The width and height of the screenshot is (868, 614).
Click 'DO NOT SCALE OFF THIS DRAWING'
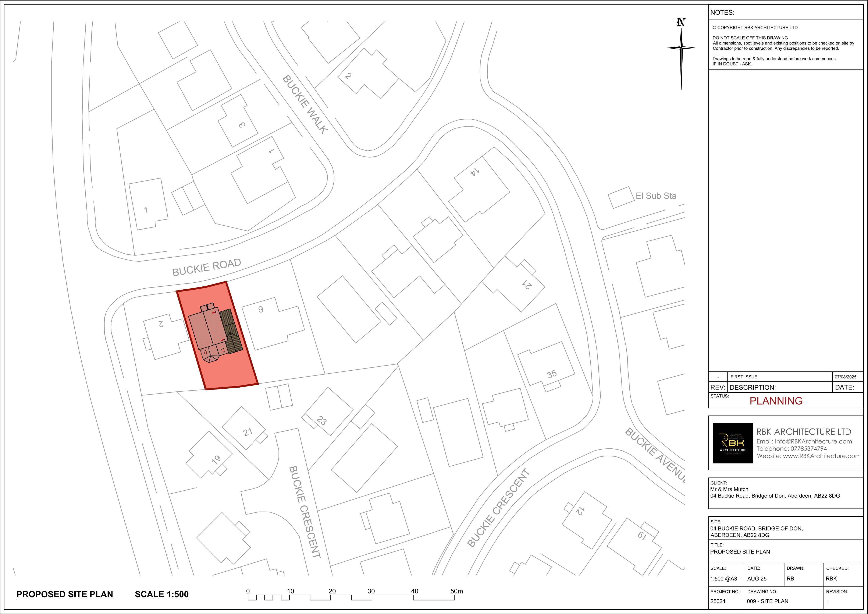click(x=750, y=38)
